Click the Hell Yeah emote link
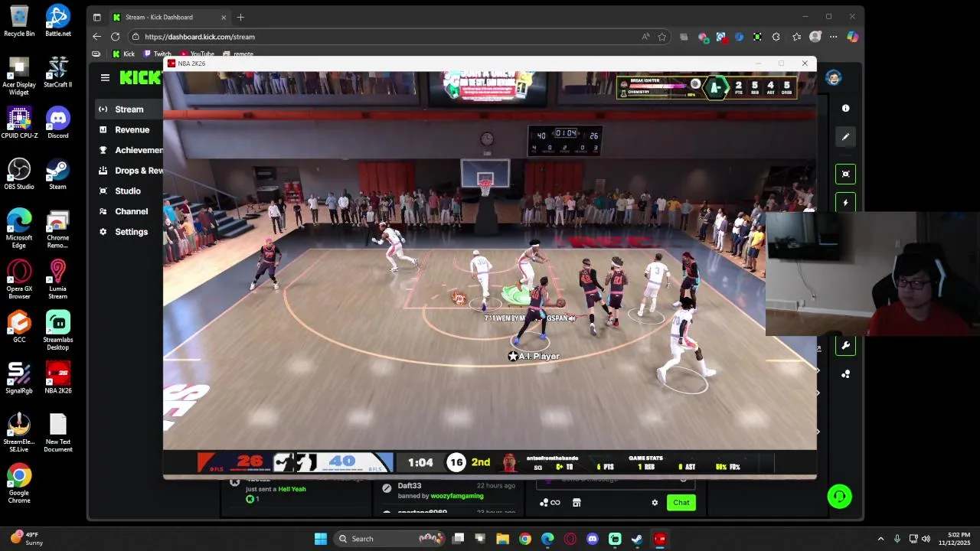 point(292,489)
